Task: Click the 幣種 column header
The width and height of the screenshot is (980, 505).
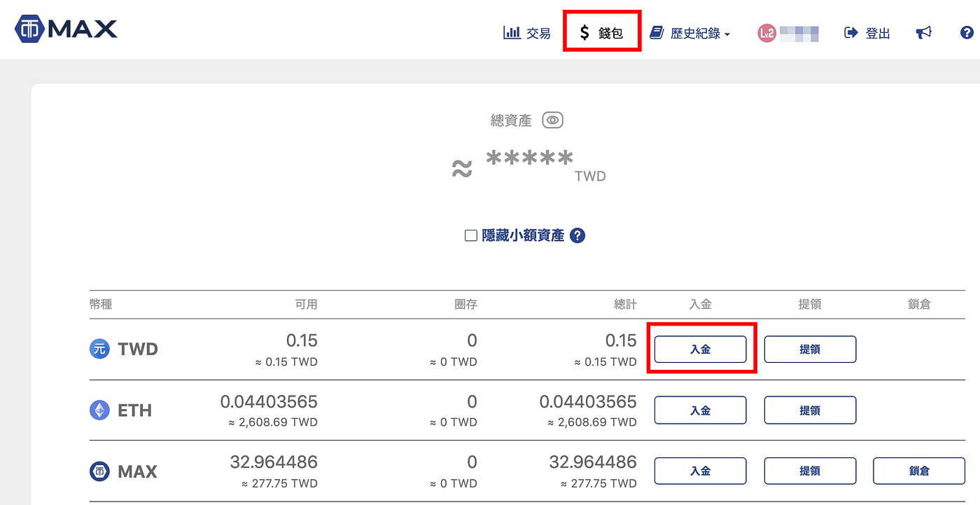Action: (x=101, y=304)
